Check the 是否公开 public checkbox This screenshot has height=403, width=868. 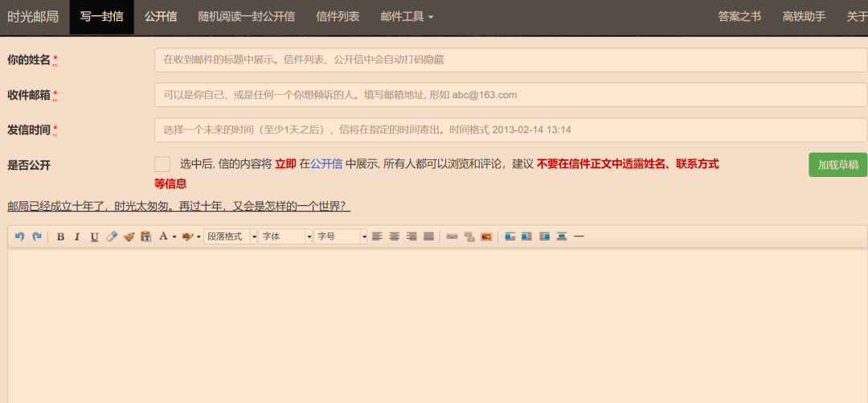(x=162, y=164)
